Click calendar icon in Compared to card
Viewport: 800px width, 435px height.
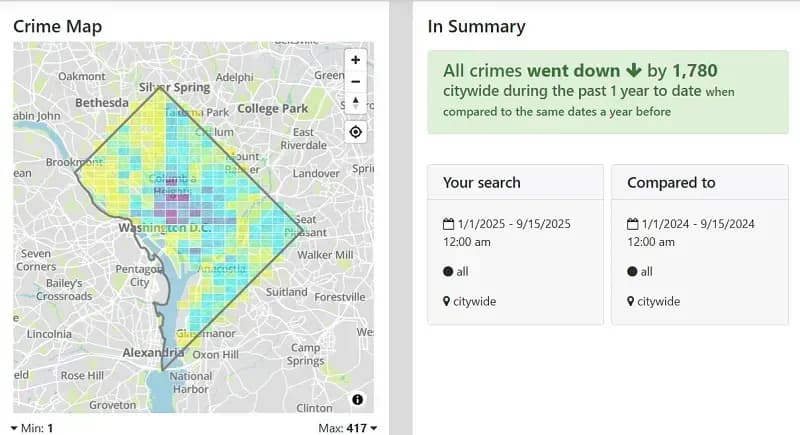click(x=632, y=224)
